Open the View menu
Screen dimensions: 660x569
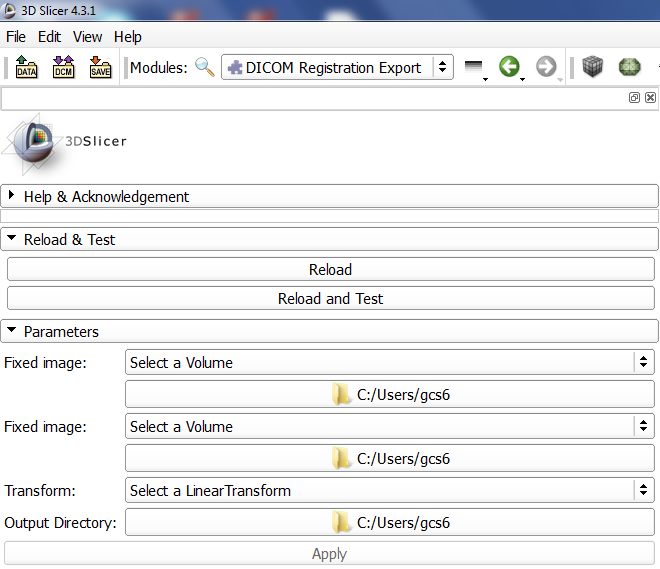point(88,37)
